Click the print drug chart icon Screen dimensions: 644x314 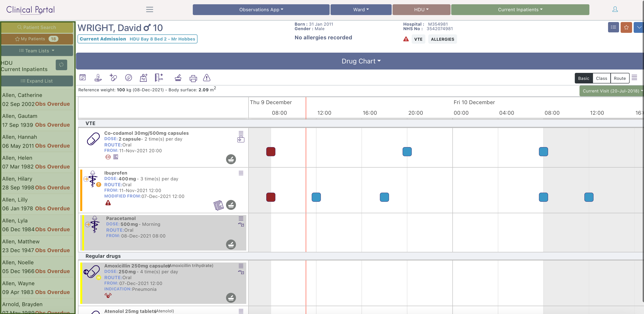click(x=193, y=78)
